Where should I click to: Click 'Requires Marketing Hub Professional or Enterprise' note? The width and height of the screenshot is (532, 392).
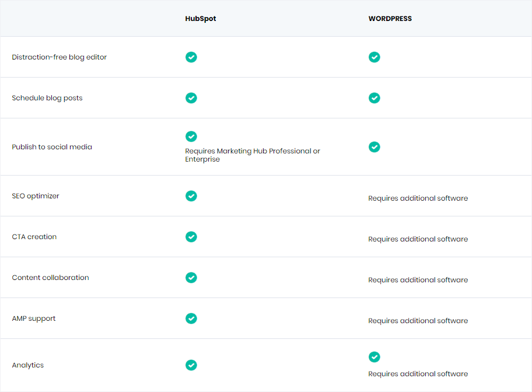coord(253,155)
